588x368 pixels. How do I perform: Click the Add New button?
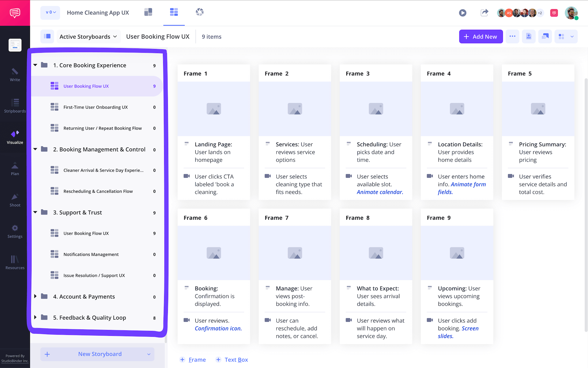click(481, 36)
